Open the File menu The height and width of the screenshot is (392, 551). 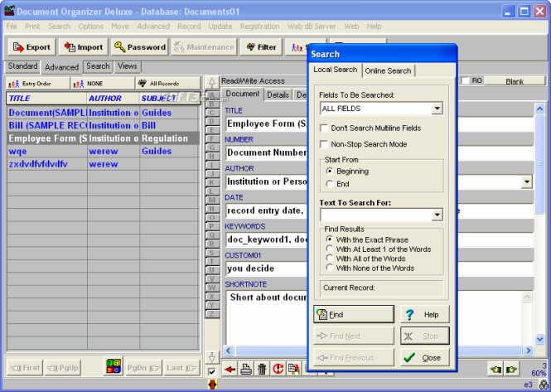click(12, 27)
